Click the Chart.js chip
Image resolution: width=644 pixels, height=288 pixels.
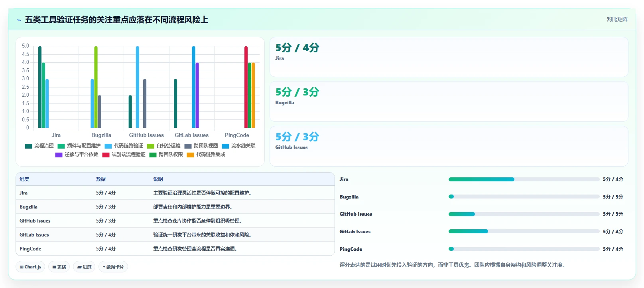[30, 267]
